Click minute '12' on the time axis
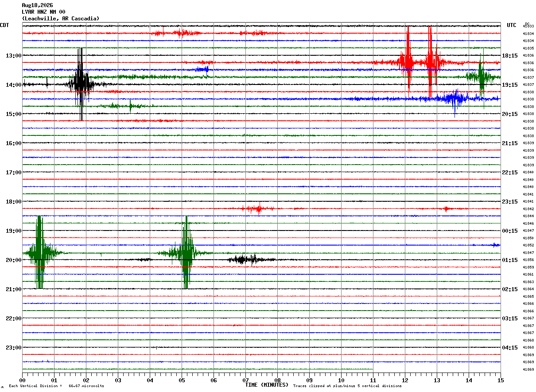 [x=405, y=380]
